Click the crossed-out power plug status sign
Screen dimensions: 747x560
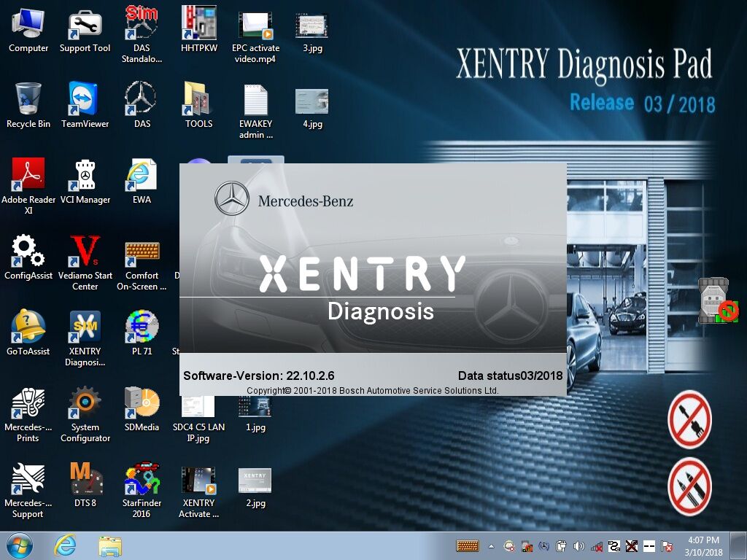pos(689,419)
